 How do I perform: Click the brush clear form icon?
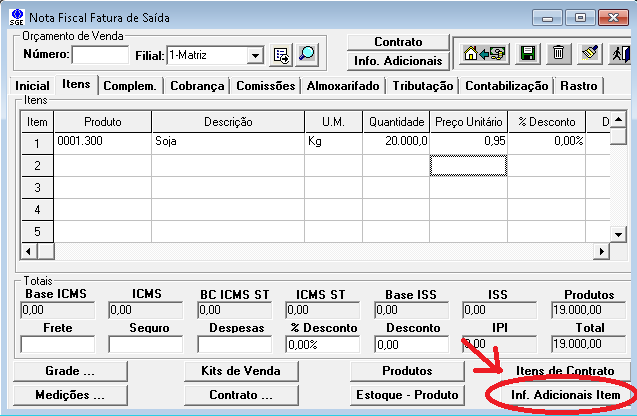coord(590,54)
